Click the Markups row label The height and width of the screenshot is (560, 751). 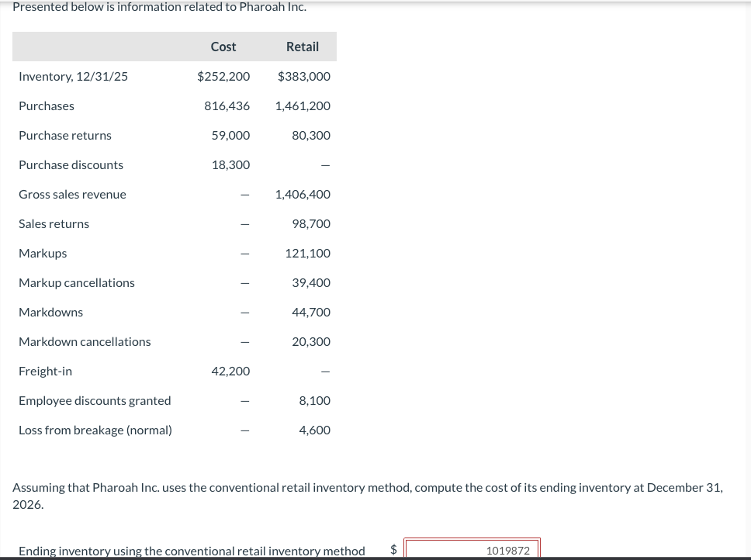43,254
